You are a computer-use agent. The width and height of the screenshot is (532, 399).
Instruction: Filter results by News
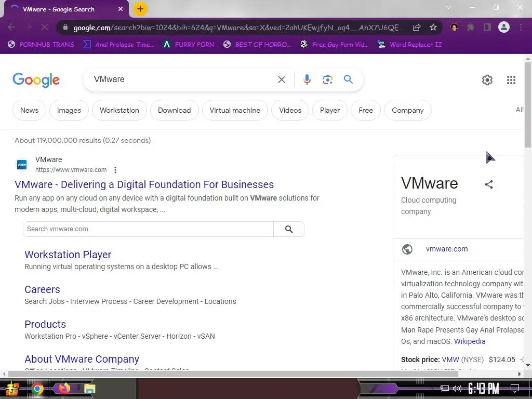click(29, 110)
